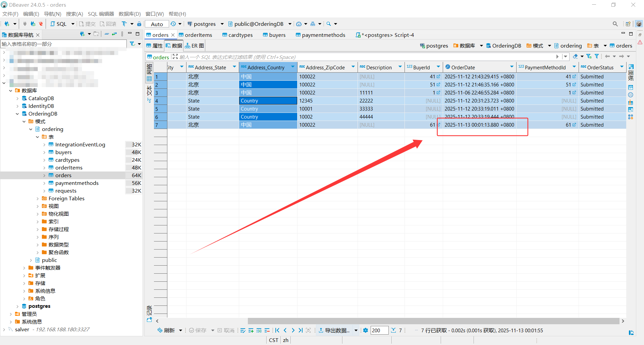
Task: Click the reconnect icon in main toolbar
Action: pyautogui.click(x=33, y=24)
